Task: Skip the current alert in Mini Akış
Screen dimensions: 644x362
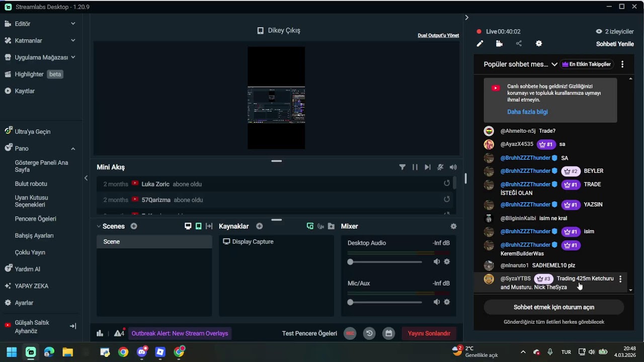Action: tap(428, 167)
